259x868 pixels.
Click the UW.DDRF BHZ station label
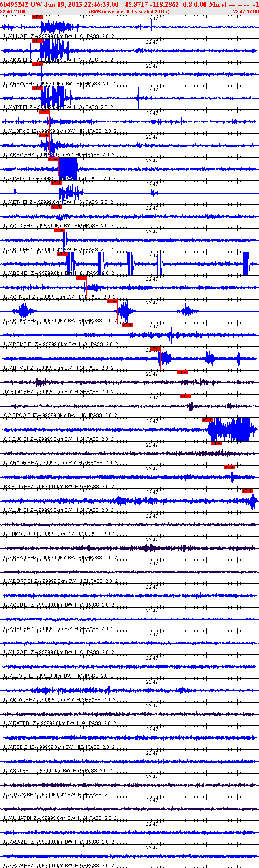[x=21, y=581]
